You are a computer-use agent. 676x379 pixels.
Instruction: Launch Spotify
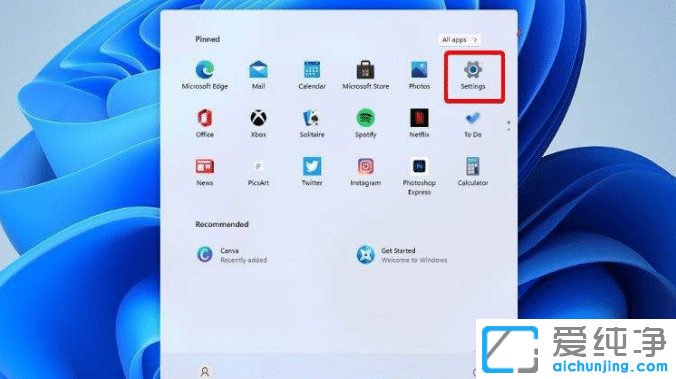click(x=366, y=123)
